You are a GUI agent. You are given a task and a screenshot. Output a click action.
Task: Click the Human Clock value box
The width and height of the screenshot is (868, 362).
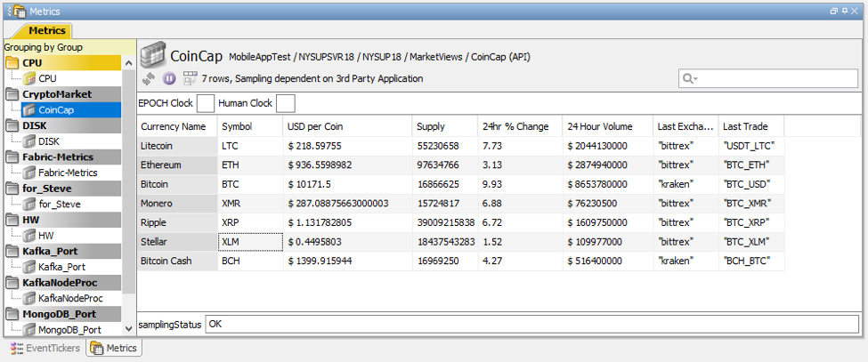tap(285, 103)
